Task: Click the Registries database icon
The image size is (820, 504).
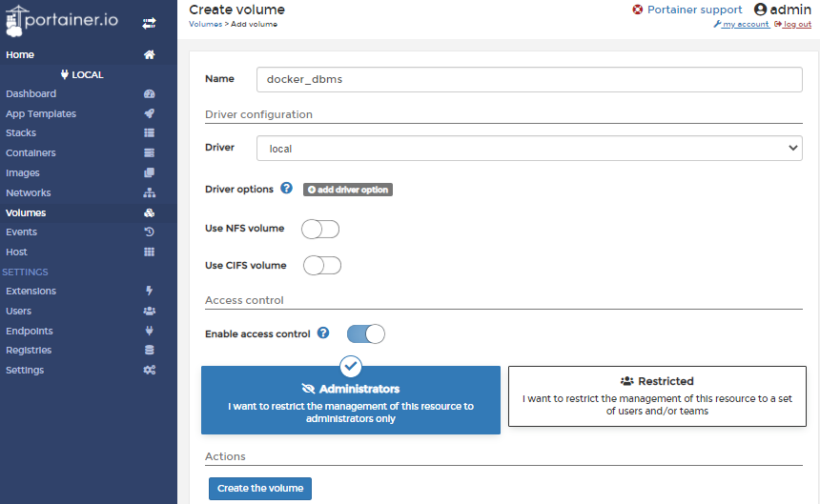Action: click(x=149, y=350)
